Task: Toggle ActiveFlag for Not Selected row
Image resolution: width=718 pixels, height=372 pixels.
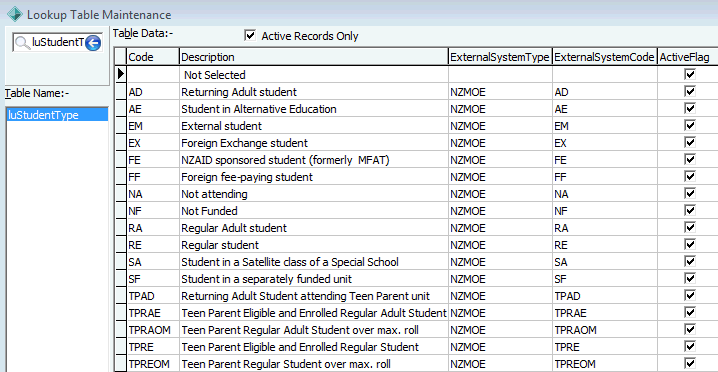Action: (x=690, y=75)
